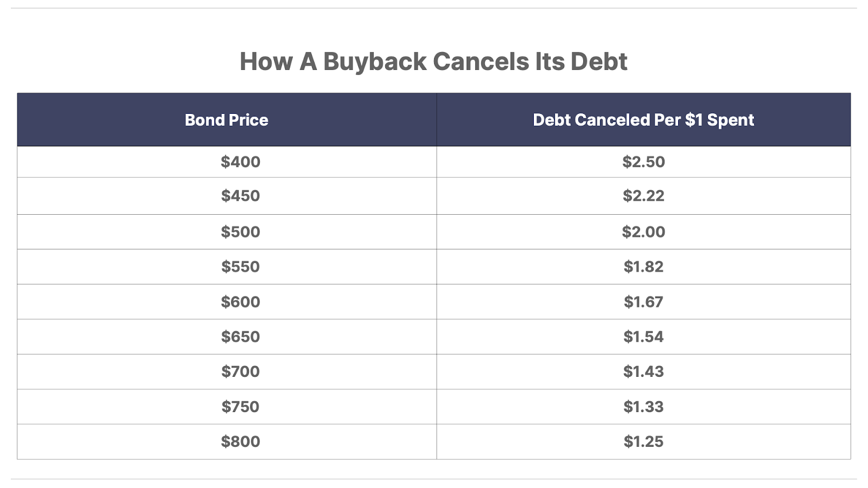
Task: Click the $400 bond price cell
Action: 227,162
